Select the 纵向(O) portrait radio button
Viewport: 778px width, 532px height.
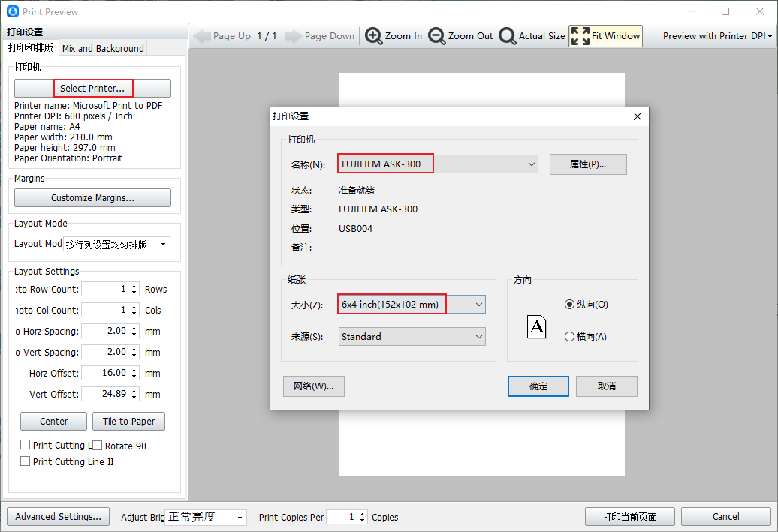tap(569, 305)
